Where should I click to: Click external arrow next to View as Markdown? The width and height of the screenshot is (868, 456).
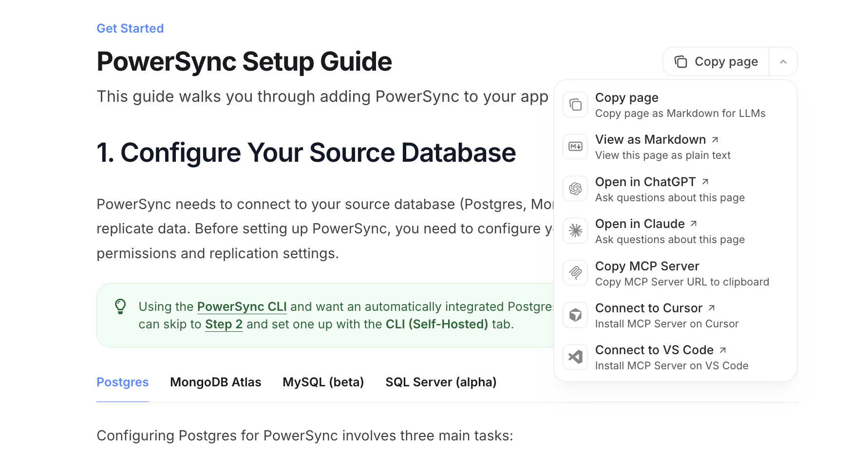pyautogui.click(x=715, y=140)
